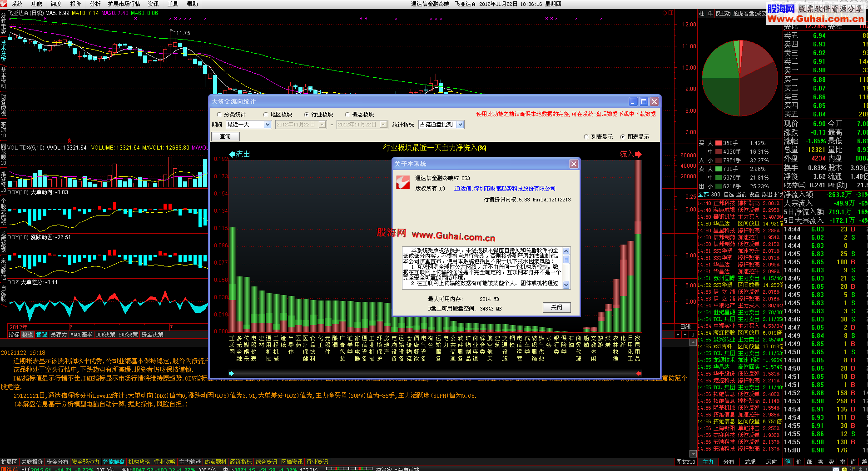The image size is (868, 471).
Task: Click the 图文F10 button
Action: click(685, 462)
